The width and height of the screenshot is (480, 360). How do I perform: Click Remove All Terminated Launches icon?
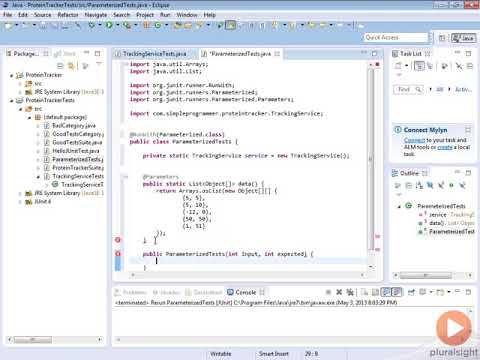350,292
